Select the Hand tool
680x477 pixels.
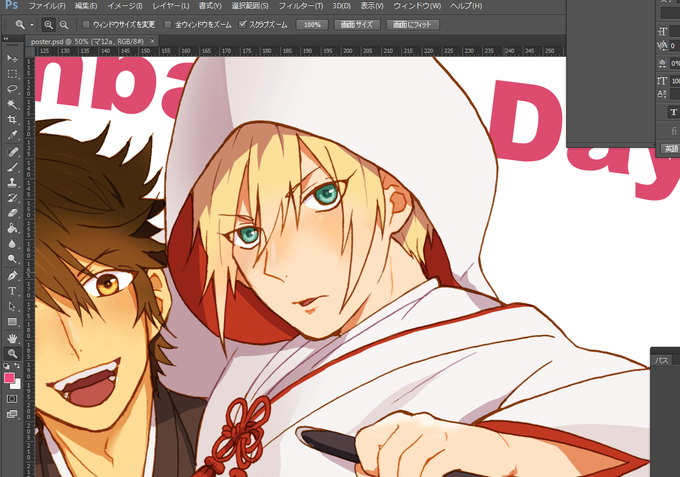(x=12, y=338)
